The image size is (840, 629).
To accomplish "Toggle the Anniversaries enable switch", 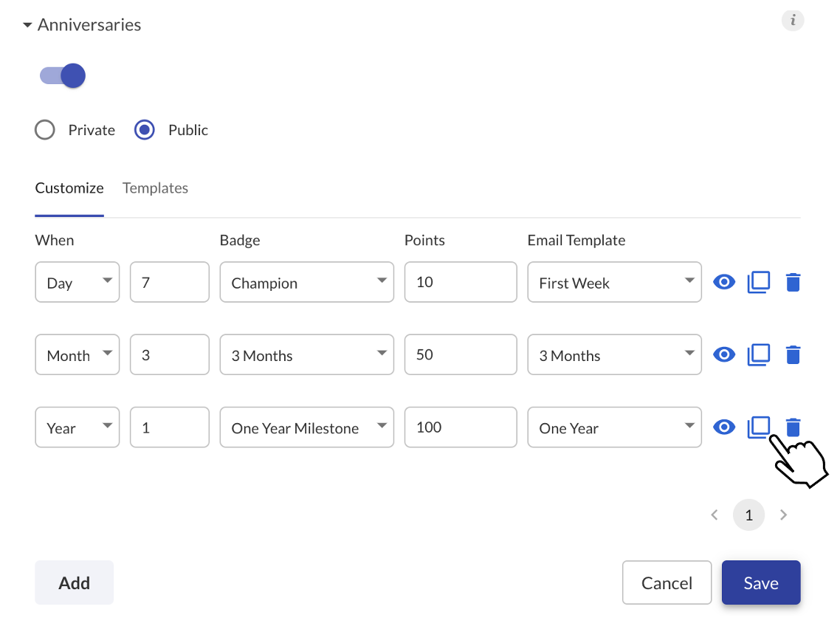I will pos(63,75).
